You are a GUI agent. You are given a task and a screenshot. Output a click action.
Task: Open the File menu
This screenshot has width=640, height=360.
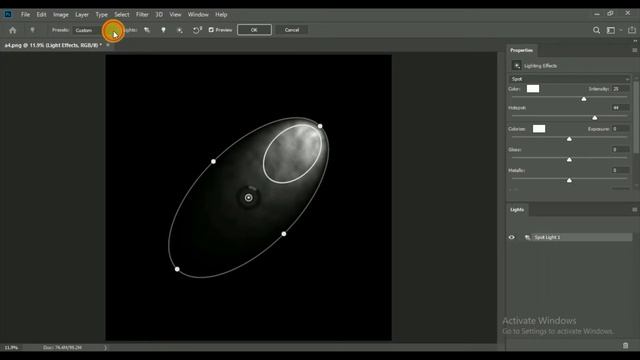(x=25, y=14)
